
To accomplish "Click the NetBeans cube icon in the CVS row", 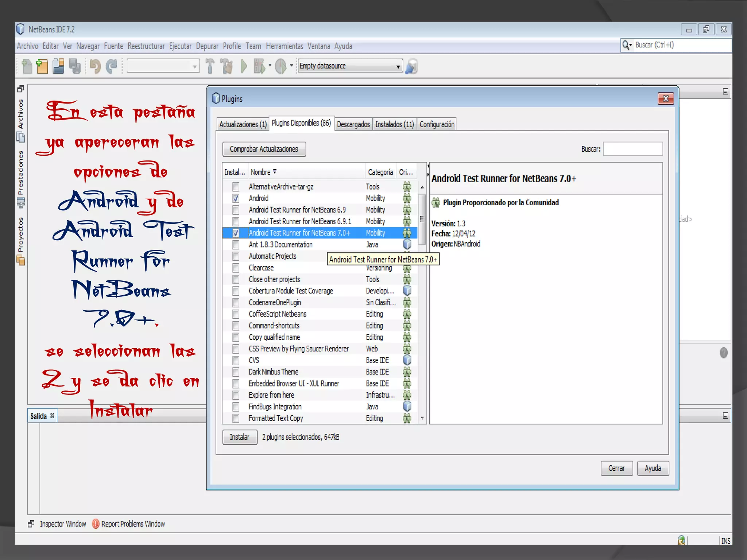I will click(407, 360).
